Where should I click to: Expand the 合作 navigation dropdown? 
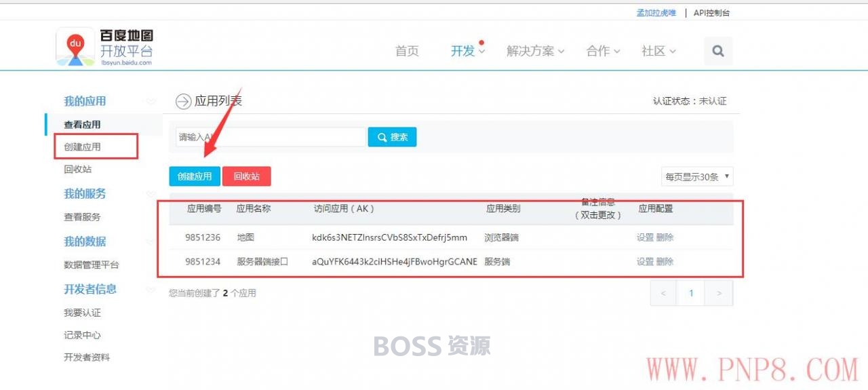pos(603,51)
